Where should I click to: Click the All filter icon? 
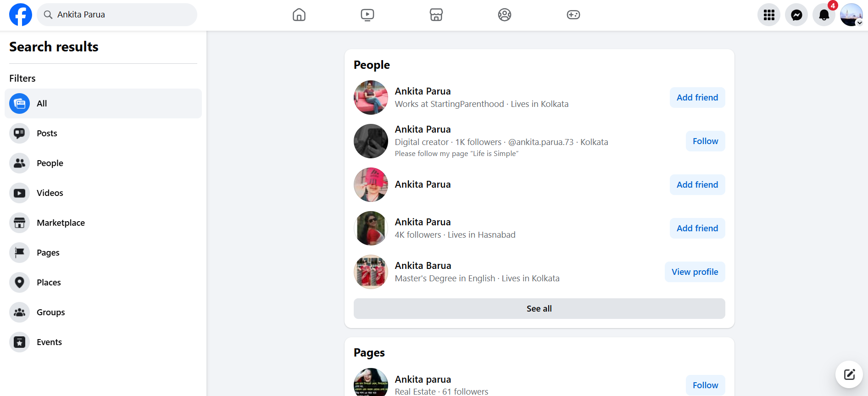19,104
